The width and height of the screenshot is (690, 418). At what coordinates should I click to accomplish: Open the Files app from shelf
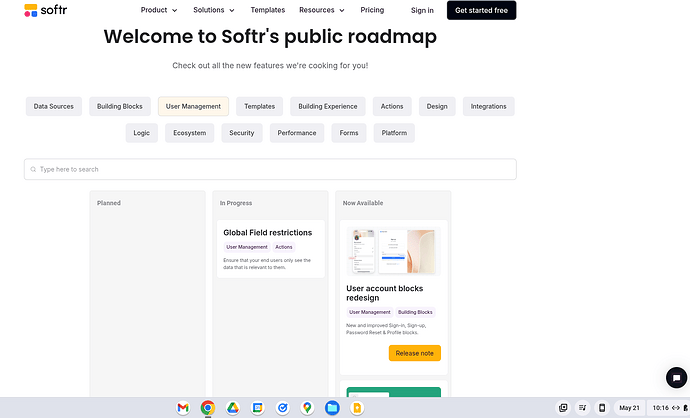point(332,408)
